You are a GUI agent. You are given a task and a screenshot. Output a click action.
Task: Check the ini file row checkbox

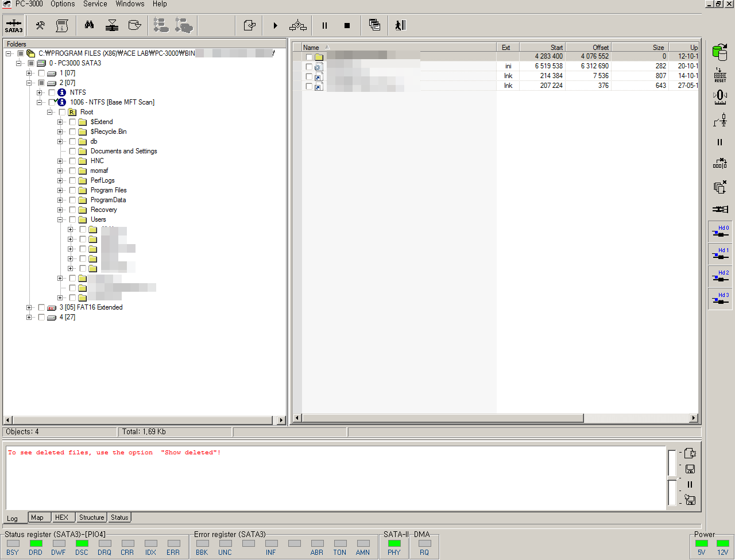(309, 67)
